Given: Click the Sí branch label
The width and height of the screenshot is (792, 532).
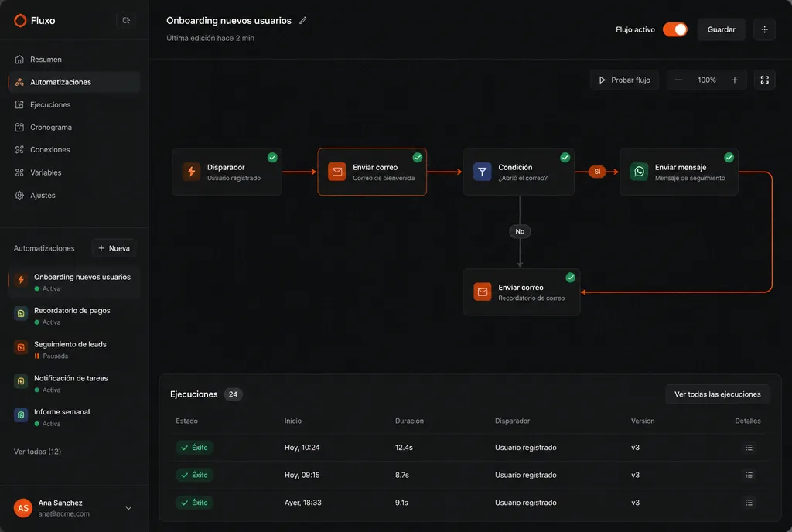Looking at the screenshot, I should click(597, 172).
